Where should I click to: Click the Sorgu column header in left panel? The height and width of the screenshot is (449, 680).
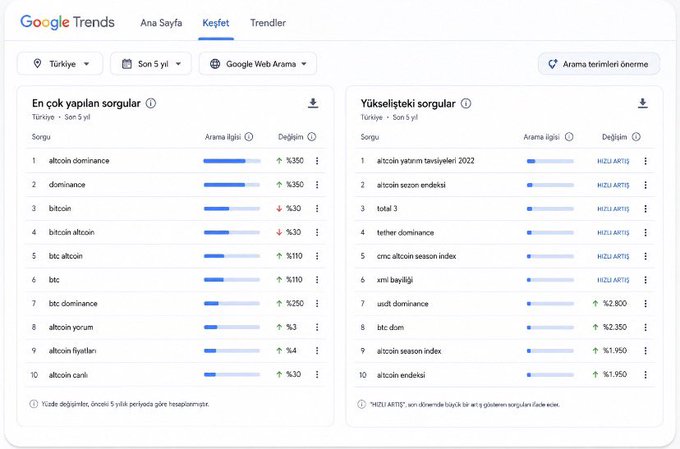click(x=41, y=137)
